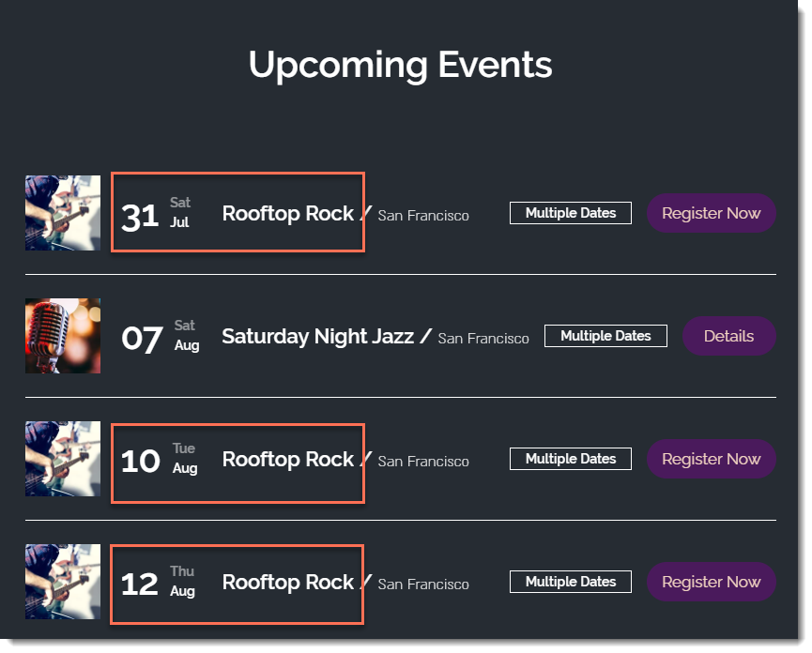The height and width of the screenshot is (653, 812).
Task: Click San Francisco location beside Saturday Night Jazz
Action: pyautogui.click(x=483, y=338)
